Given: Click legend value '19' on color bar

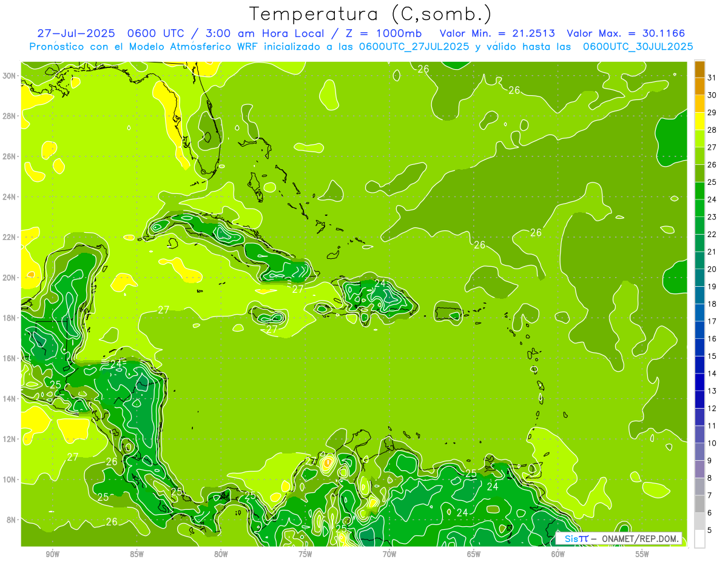Looking at the screenshot, I should point(713,286).
